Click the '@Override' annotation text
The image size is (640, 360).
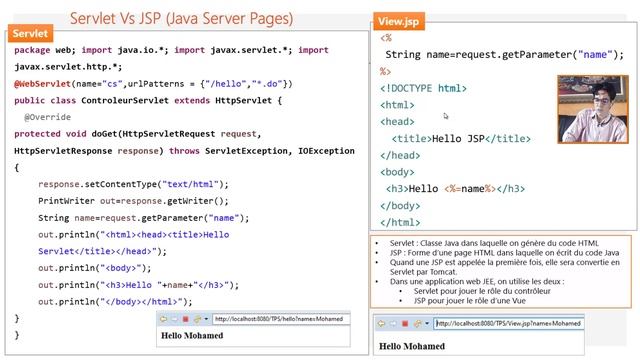(47, 117)
